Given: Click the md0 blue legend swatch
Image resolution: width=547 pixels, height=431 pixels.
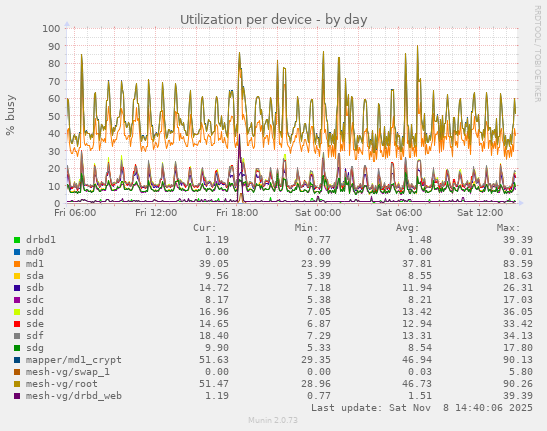Looking at the screenshot, I should pyautogui.click(x=17, y=252).
